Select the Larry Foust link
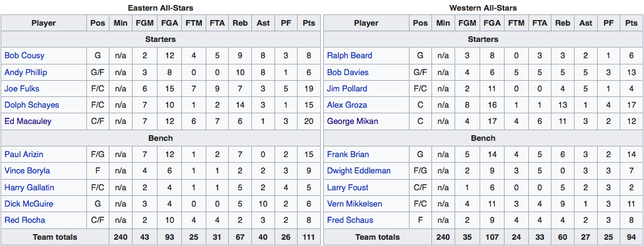 348,188
